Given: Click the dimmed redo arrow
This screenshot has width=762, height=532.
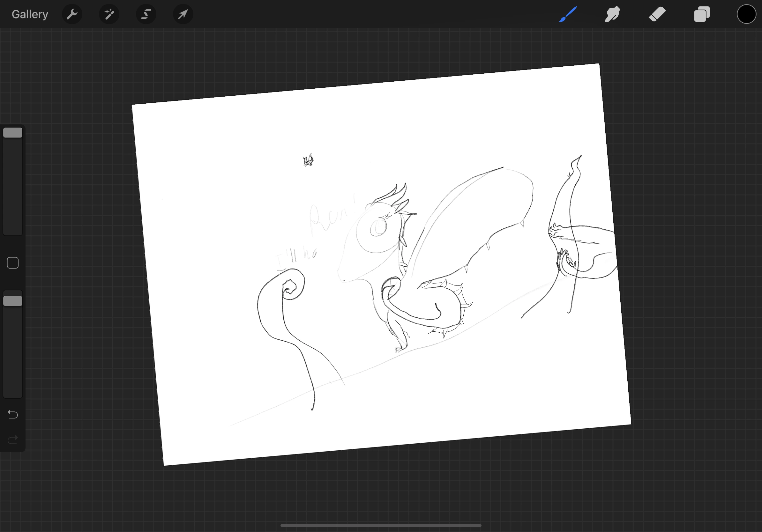Looking at the screenshot, I should [x=13, y=440].
